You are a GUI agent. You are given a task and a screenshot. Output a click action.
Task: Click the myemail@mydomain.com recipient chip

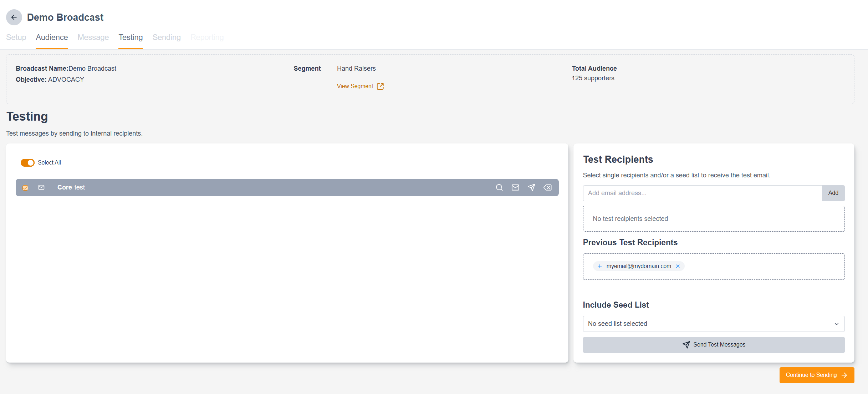[639, 266]
